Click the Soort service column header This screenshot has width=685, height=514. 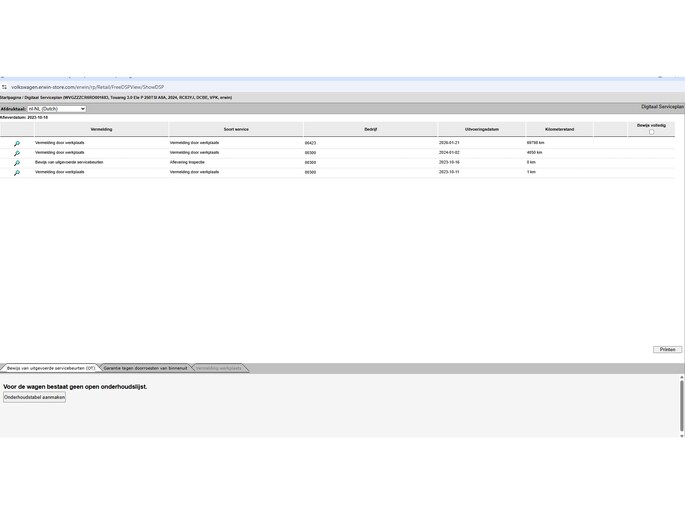(236, 129)
